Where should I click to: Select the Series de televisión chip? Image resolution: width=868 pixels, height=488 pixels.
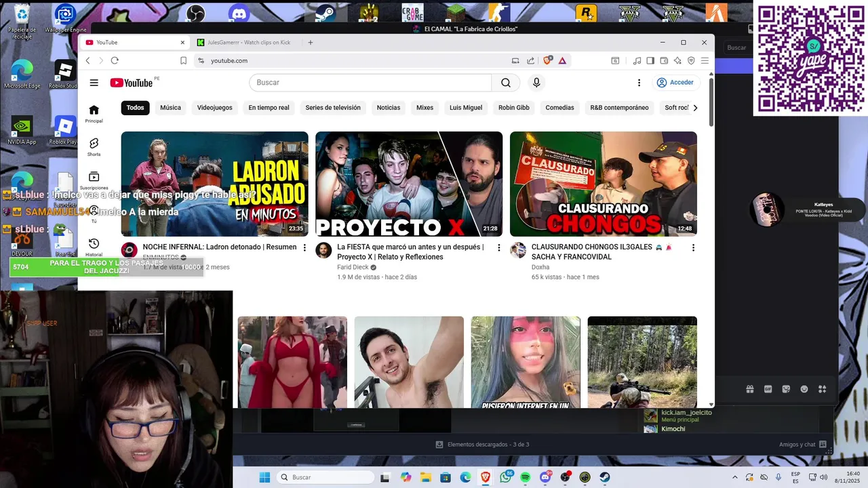[x=333, y=108]
